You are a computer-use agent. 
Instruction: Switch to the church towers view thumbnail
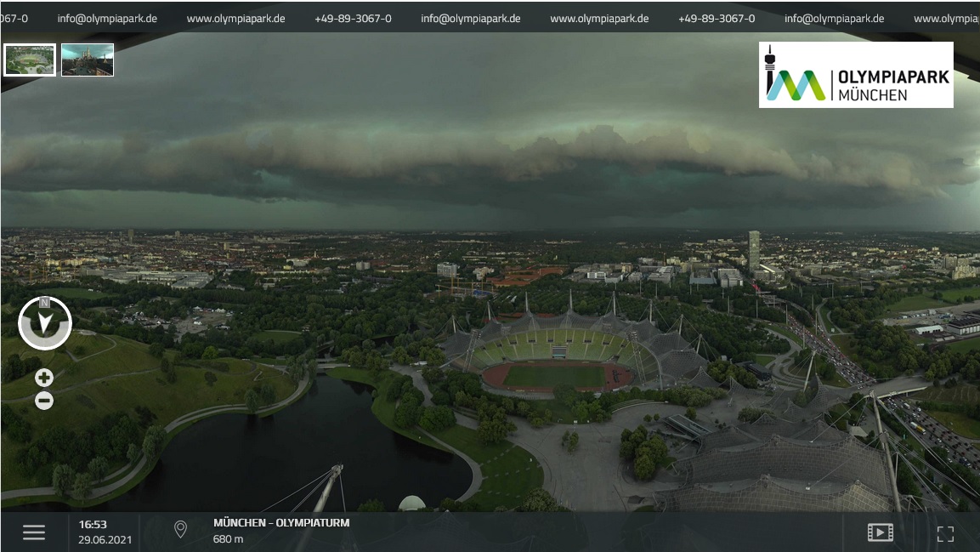pos(88,60)
